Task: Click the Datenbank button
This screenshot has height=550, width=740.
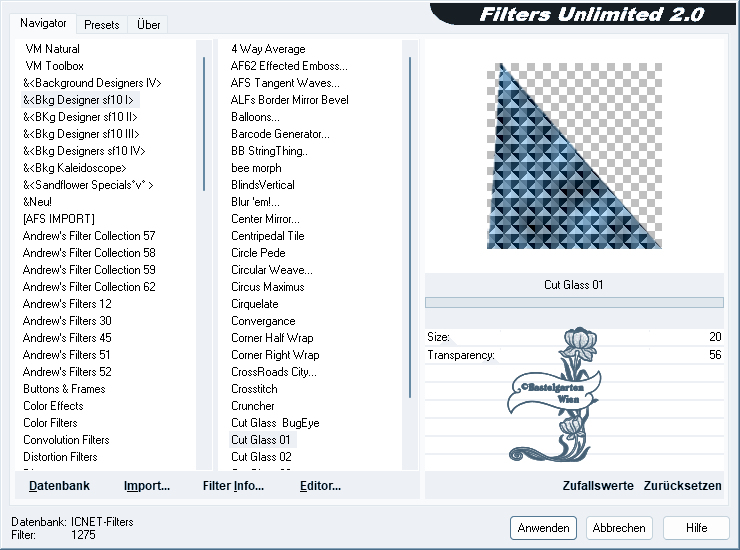Action: (x=59, y=486)
